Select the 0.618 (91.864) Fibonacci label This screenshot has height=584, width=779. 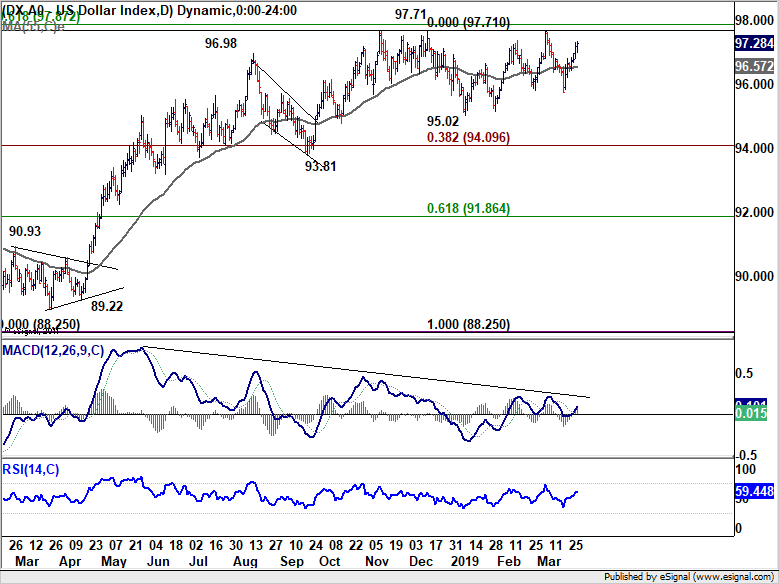pyautogui.click(x=468, y=208)
